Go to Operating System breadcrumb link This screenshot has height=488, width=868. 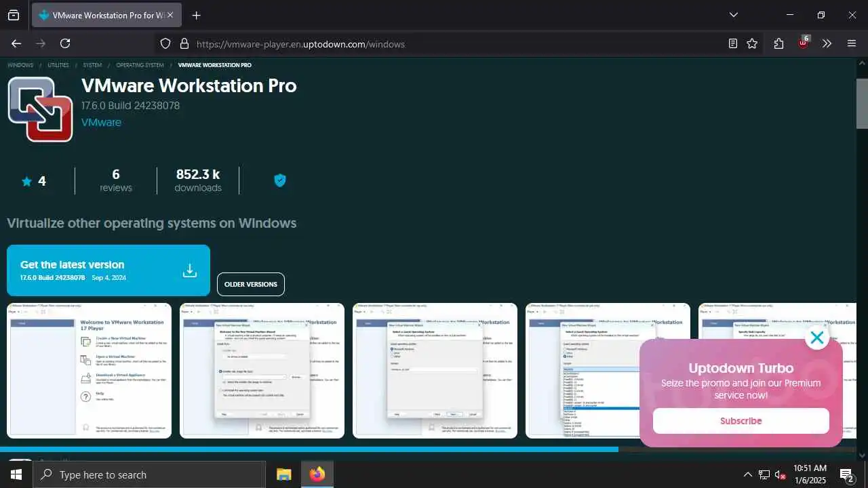click(x=140, y=65)
